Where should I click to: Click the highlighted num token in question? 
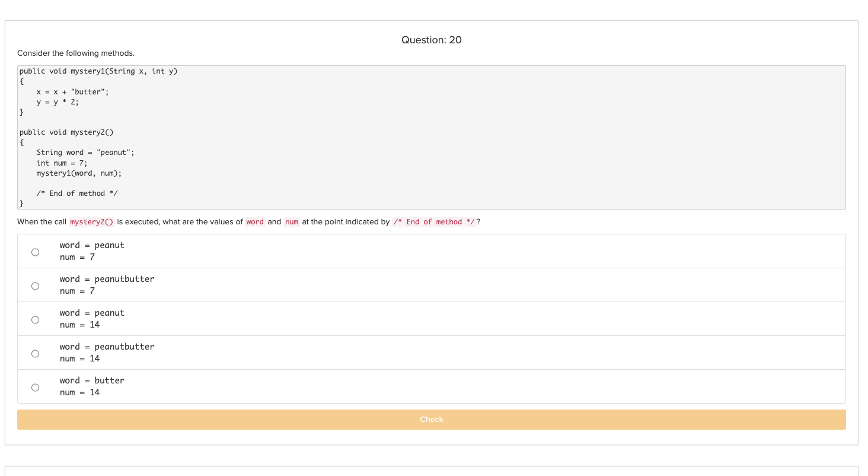[291, 221]
